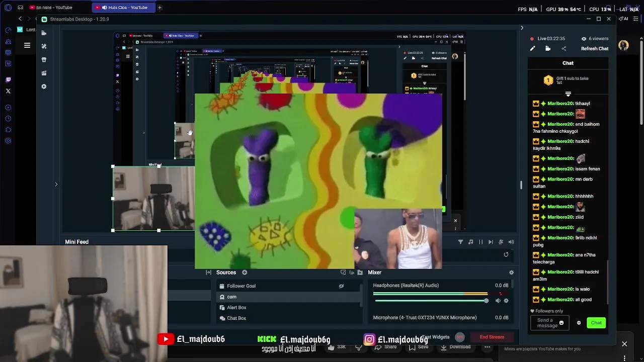The height and width of the screenshot is (362, 644).
Task: Adjust the Headphones volume slider
Action: [x=431, y=301]
